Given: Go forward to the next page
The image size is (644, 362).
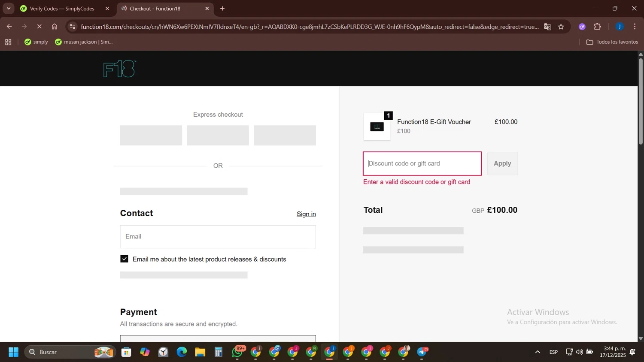Looking at the screenshot, I should coord(24,27).
